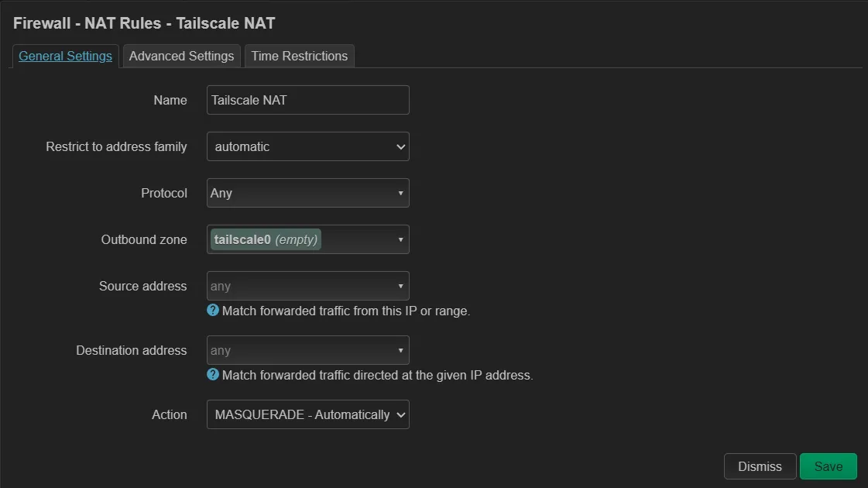Switch to the Advanced Settings tab
The width and height of the screenshot is (868, 488).
(181, 56)
